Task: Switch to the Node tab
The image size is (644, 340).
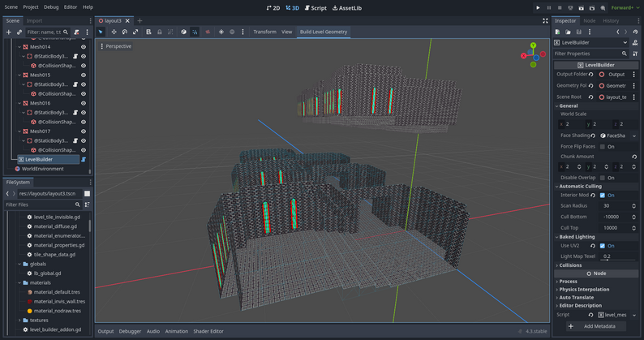Action: [x=590, y=20]
